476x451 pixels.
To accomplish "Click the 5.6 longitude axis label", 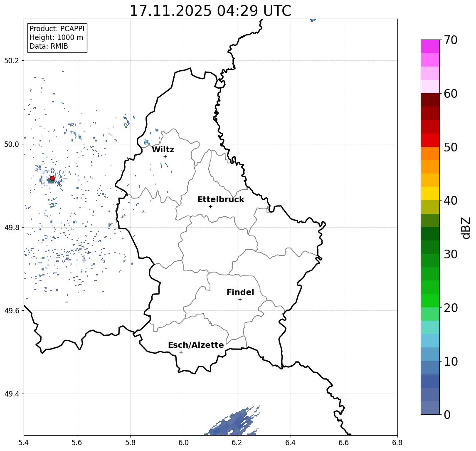I will [x=77, y=443].
